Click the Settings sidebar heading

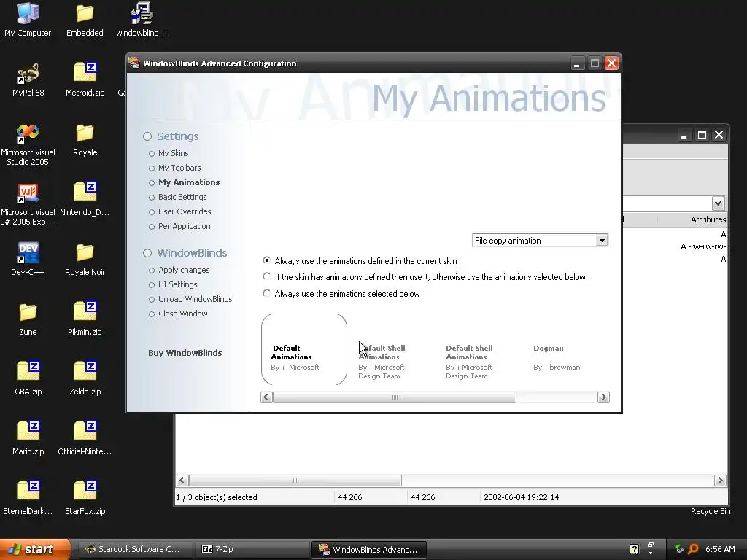[x=178, y=136]
